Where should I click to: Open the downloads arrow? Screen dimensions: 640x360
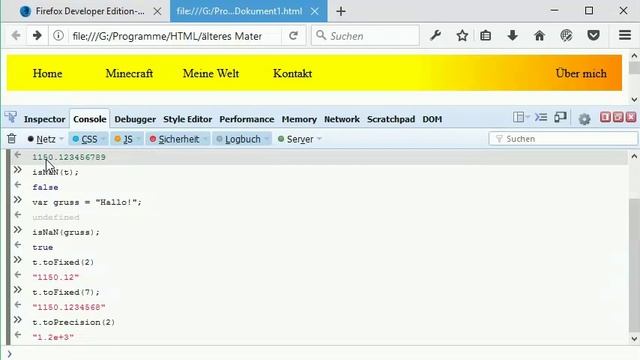(512, 36)
